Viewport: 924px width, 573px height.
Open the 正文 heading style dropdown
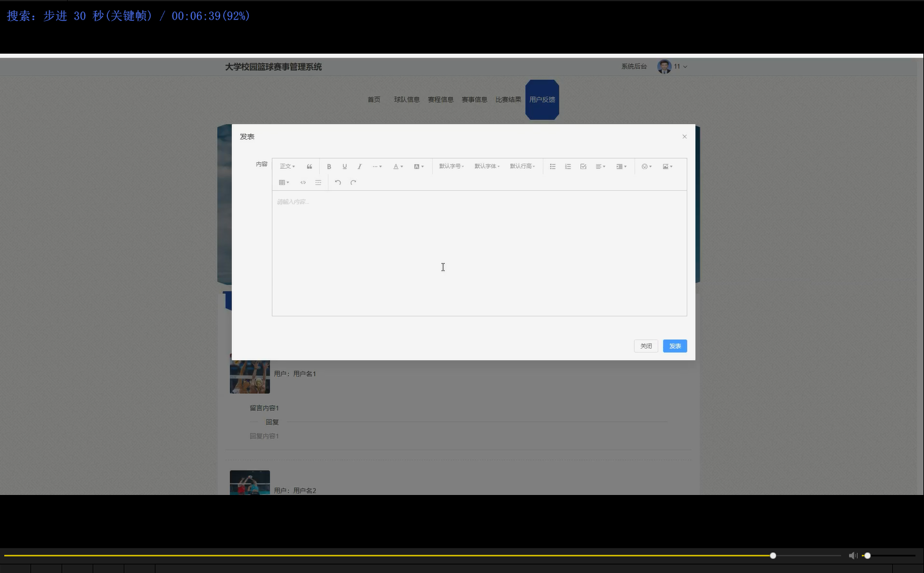pyautogui.click(x=287, y=166)
